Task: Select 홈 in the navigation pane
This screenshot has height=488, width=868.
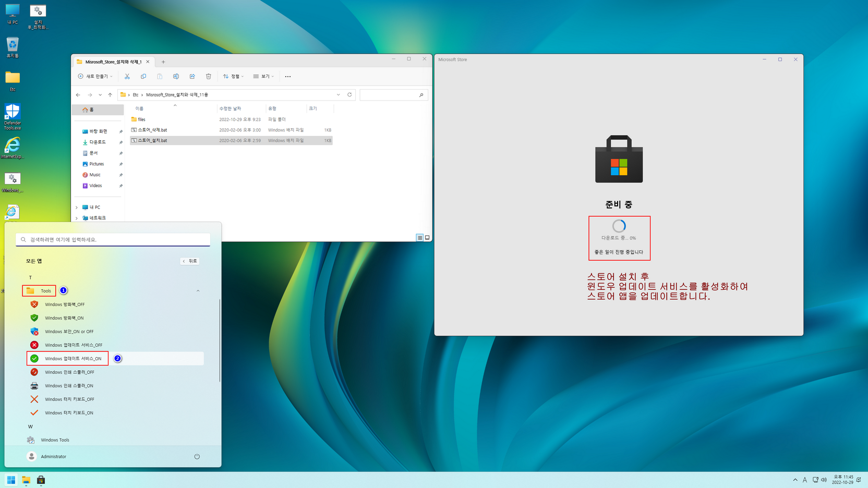Action: click(98, 110)
